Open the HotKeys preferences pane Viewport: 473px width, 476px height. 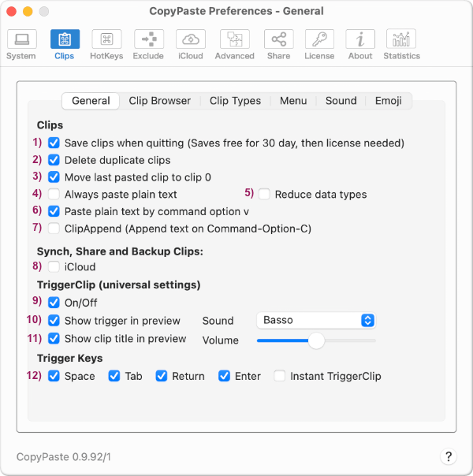click(106, 44)
